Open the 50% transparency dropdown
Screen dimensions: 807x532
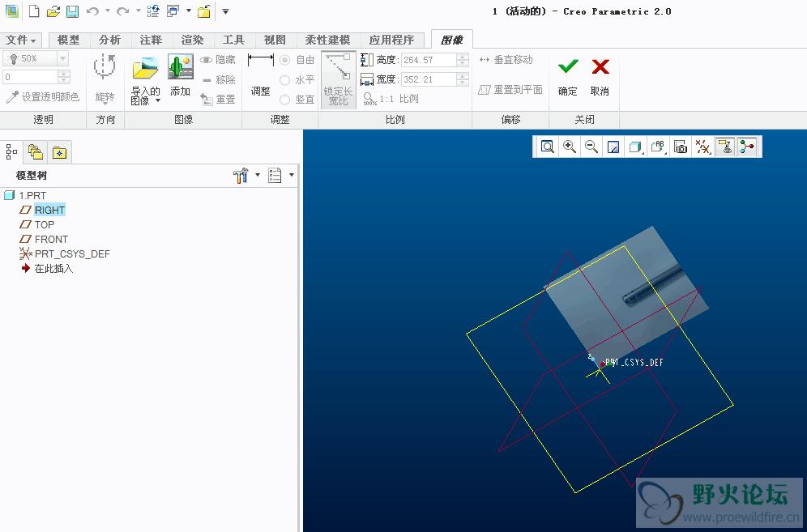click(62, 58)
